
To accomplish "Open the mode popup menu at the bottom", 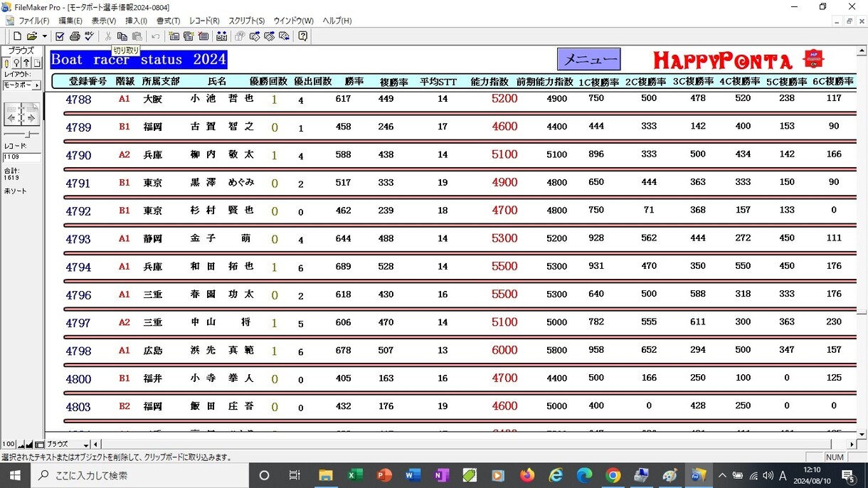I will (x=68, y=444).
